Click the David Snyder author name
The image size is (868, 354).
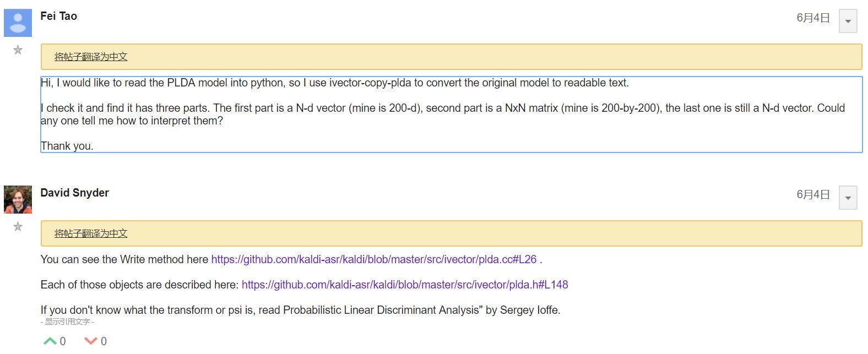[74, 193]
